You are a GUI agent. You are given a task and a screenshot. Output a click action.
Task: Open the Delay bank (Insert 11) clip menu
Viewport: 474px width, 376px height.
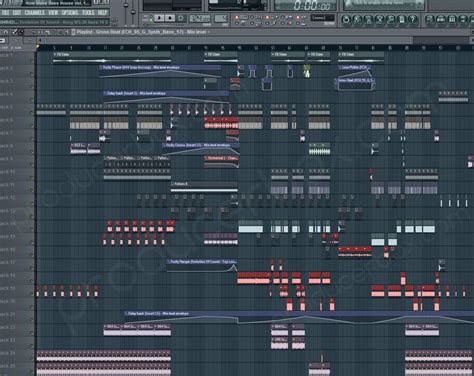pyautogui.click(x=126, y=314)
